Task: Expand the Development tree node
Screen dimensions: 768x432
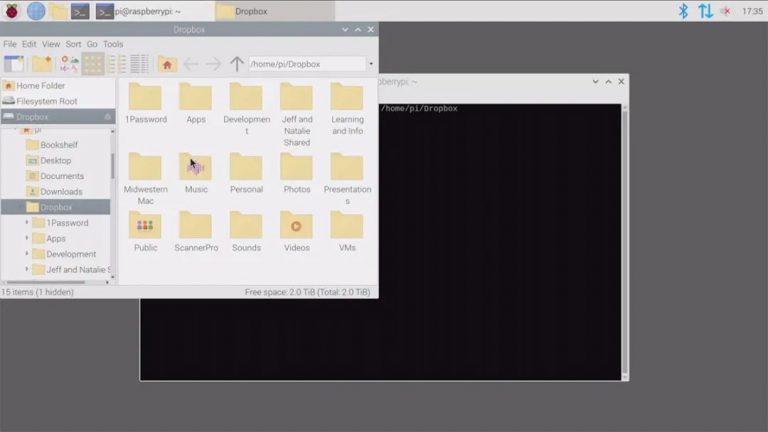Action: pyautogui.click(x=27, y=254)
